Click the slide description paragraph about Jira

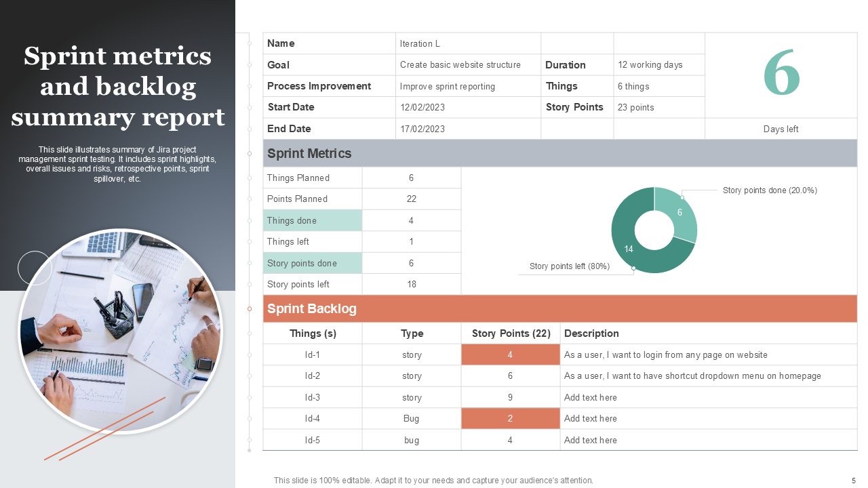coord(118,164)
